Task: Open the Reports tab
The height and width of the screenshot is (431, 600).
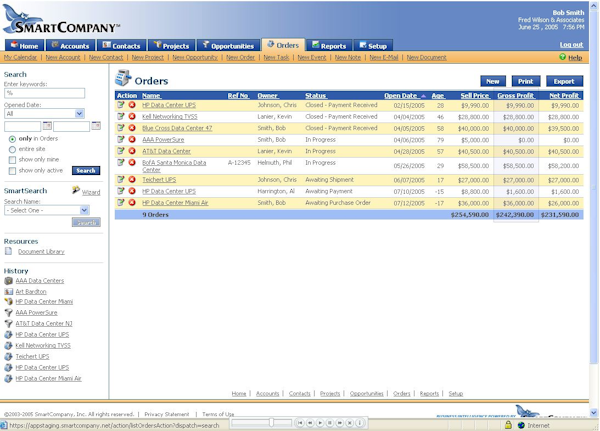Action: 329,46
